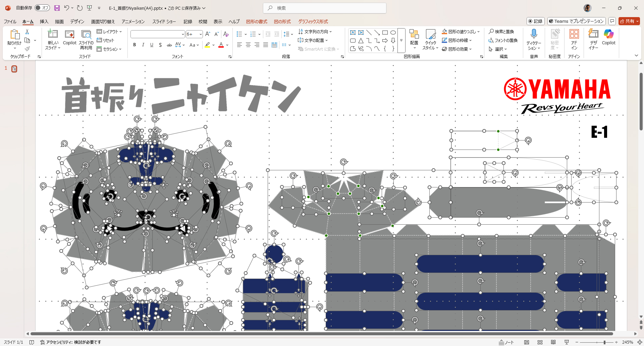This screenshot has height=346, width=644.
Task: Open the font size dropdown
Action: 201,34
